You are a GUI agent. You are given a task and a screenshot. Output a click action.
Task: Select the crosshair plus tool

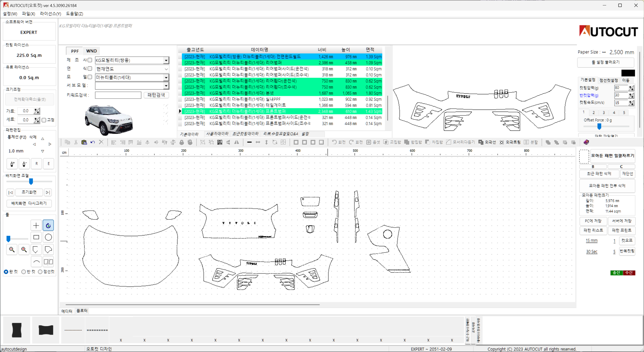[36, 226]
